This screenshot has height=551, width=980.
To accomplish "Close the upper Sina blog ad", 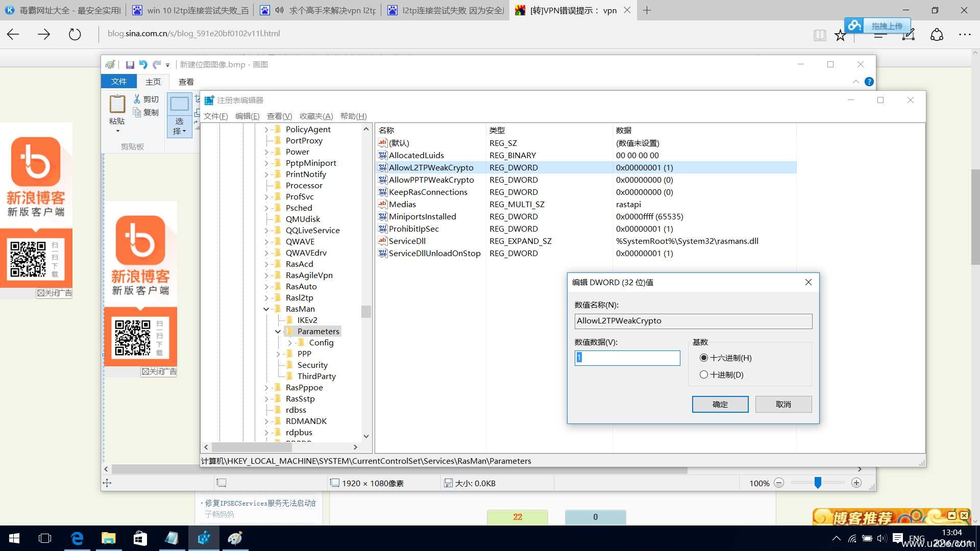I will tap(54, 293).
